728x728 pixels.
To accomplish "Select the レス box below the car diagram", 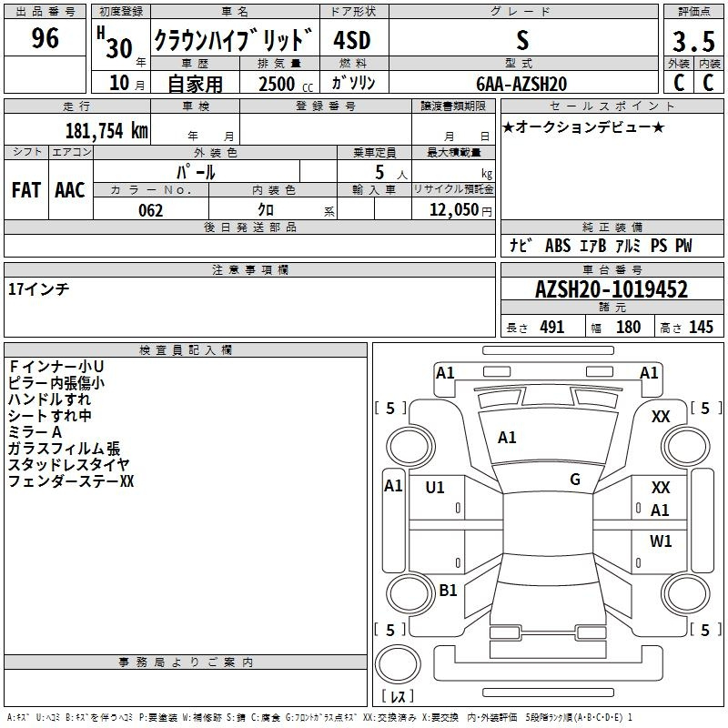I will [x=398, y=697].
